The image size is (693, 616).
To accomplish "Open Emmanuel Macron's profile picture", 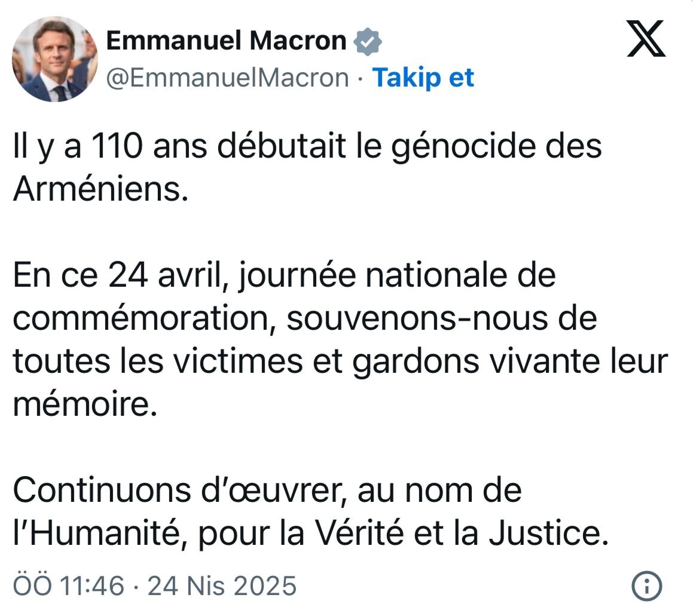I will pos(54,59).
